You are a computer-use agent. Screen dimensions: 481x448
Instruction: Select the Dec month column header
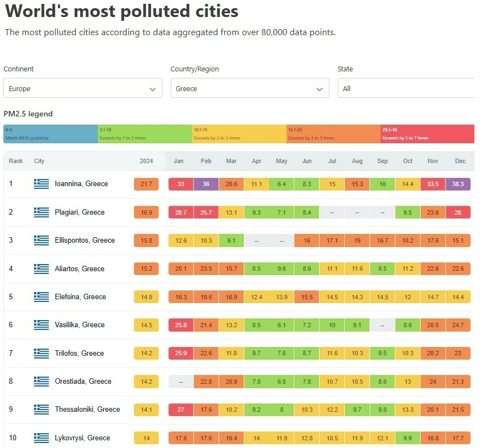click(460, 161)
